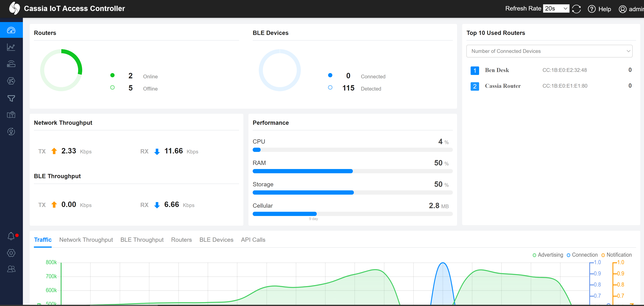This screenshot has width=644, height=306.
Task: Click the BLE Throughput RX blue arrow
Action: point(157,205)
